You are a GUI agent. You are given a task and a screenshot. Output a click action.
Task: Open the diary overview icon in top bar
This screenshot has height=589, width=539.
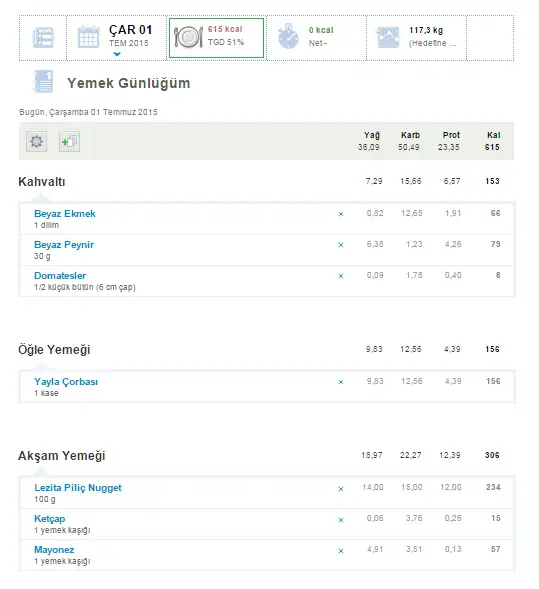point(43,38)
